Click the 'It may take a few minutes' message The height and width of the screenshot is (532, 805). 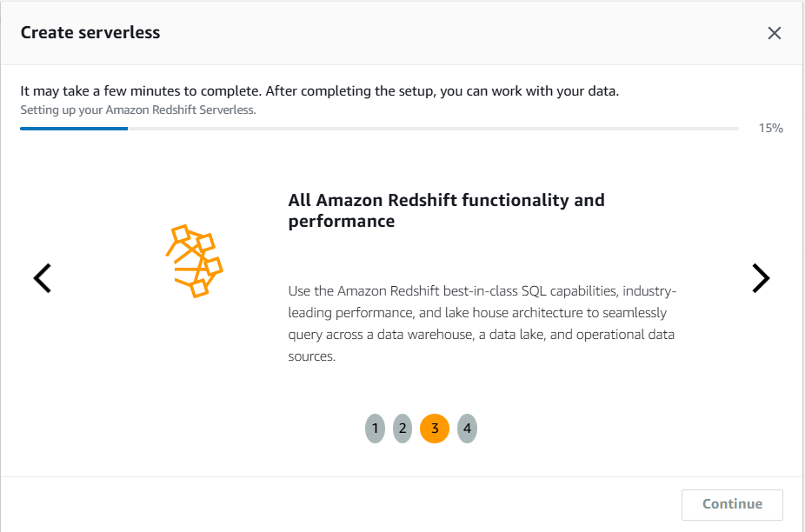click(x=319, y=91)
